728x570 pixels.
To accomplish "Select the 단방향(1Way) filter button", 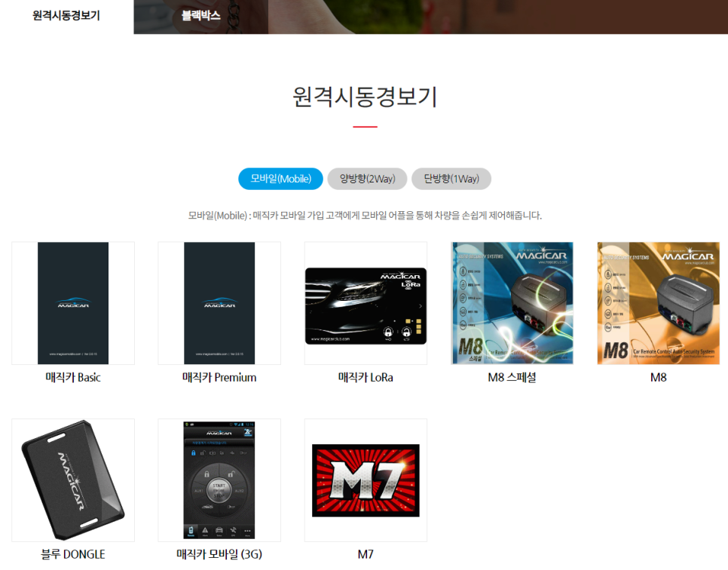I will pyautogui.click(x=451, y=179).
